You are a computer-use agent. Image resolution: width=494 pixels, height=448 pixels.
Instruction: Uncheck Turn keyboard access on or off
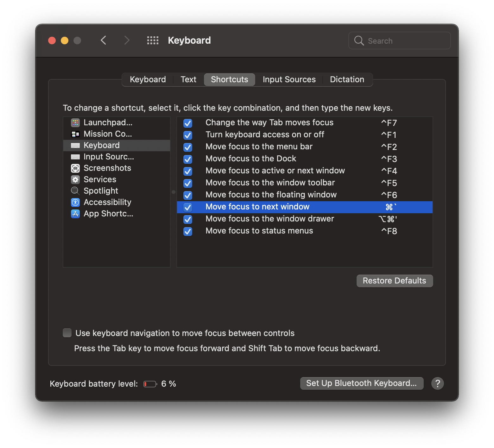click(188, 135)
